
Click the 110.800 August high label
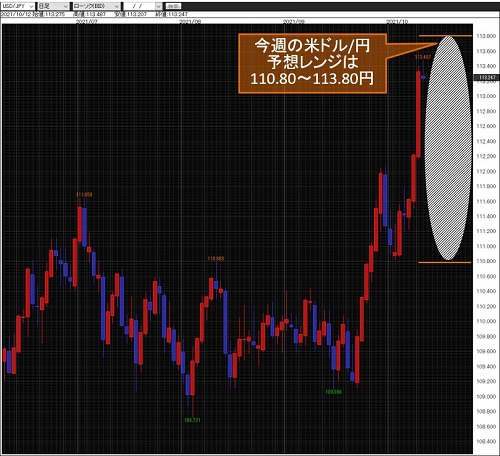coord(216,258)
